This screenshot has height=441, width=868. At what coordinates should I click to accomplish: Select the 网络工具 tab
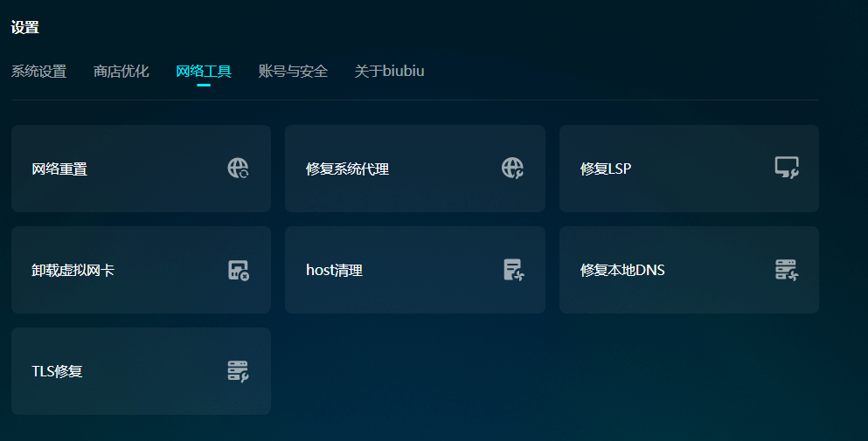pos(204,72)
